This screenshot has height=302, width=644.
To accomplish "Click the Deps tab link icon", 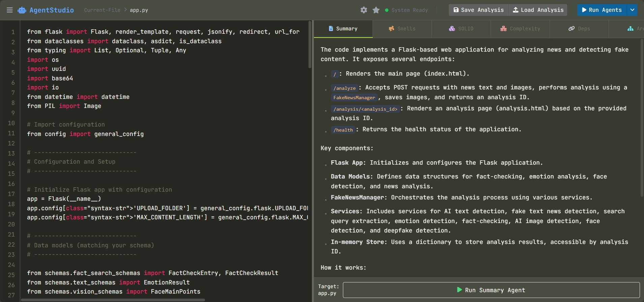I will pos(572,29).
